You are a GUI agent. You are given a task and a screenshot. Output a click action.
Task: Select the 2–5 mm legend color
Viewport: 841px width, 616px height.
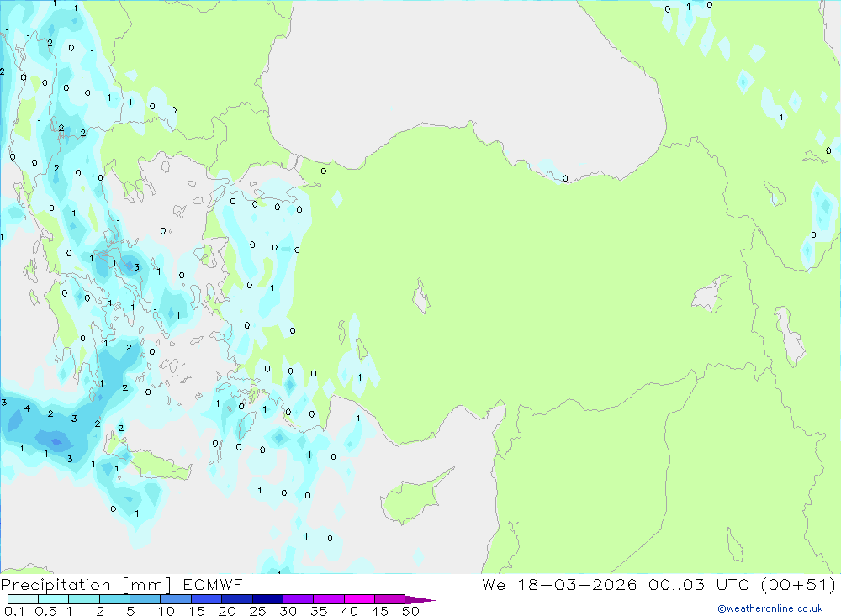coord(114,599)
